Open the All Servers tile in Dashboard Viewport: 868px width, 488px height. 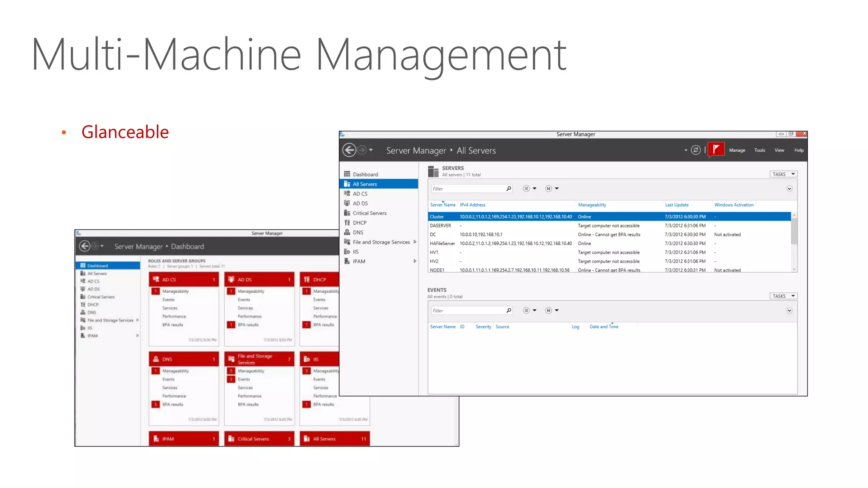[x=335, y=438]
